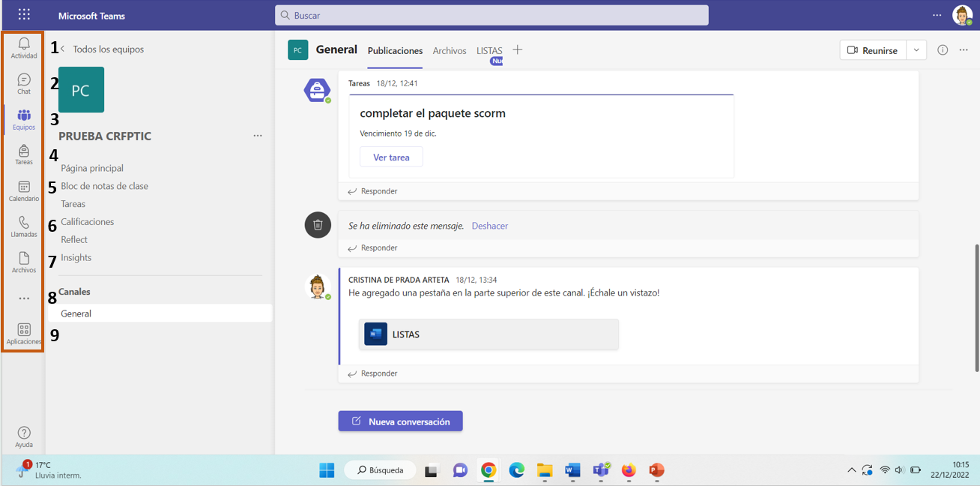Reply under the deleted message
The height and width of the screenshot is (486, 980).
(x=372, y=247)
